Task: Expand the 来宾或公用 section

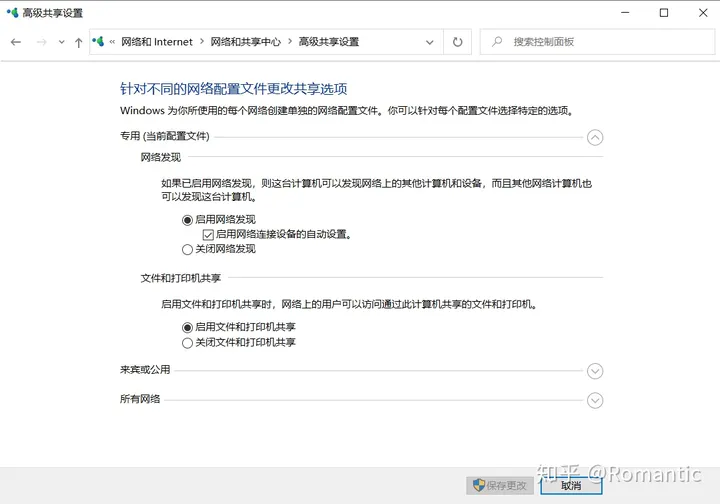Action: tap(595, 371)
